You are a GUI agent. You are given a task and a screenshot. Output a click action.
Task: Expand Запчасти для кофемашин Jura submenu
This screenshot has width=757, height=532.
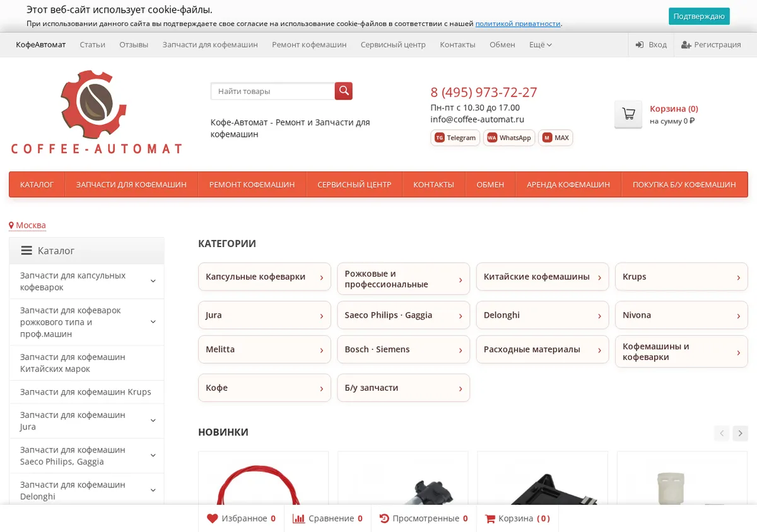[153, 420]
